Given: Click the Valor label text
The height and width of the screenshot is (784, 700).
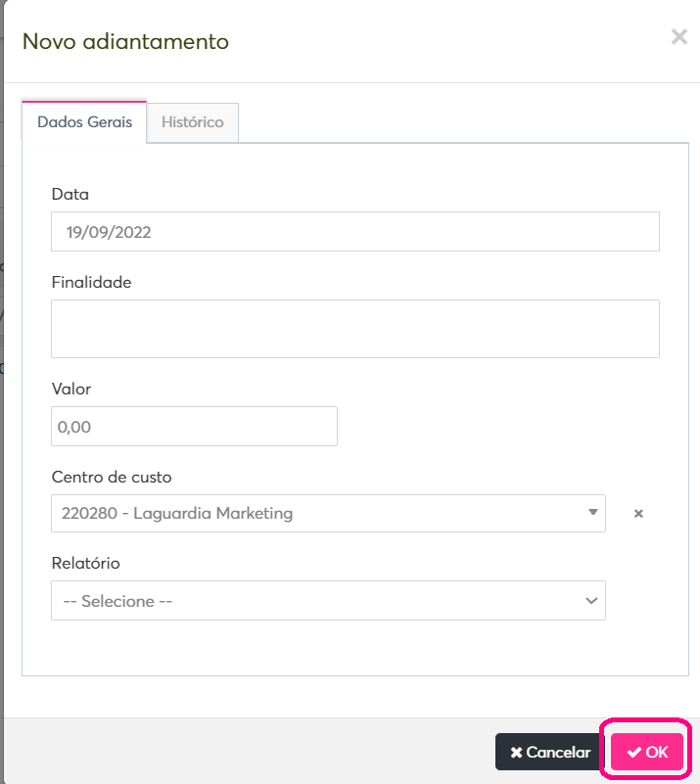Looking at the screenshot, I should coord(70,389).
